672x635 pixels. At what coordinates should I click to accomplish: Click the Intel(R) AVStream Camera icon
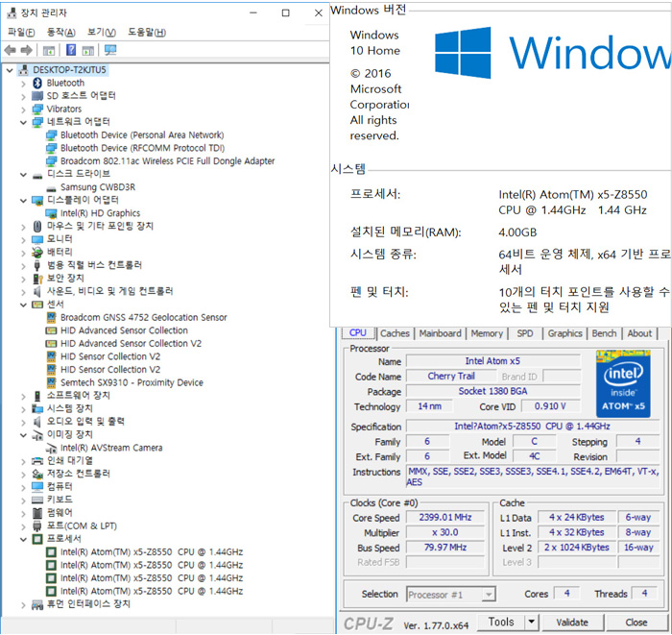tap(52, 448)
